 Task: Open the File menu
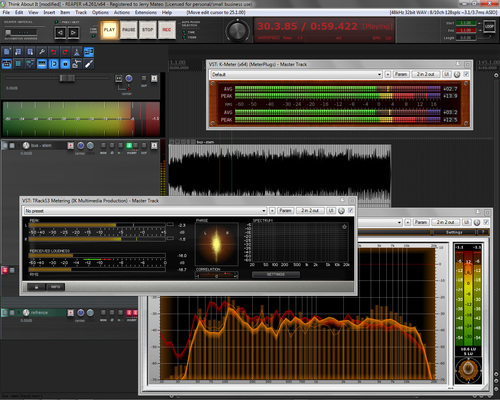click(x=6, y=12)
